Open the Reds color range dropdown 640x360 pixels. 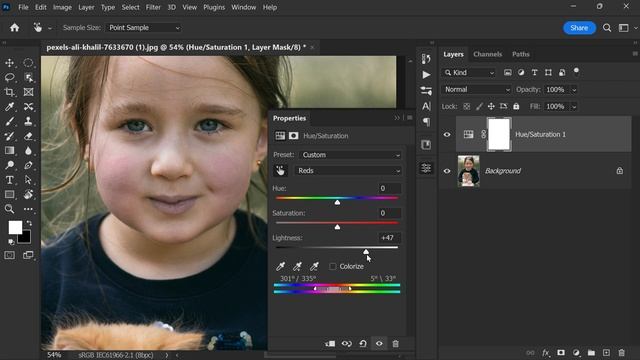coord(348,171)
